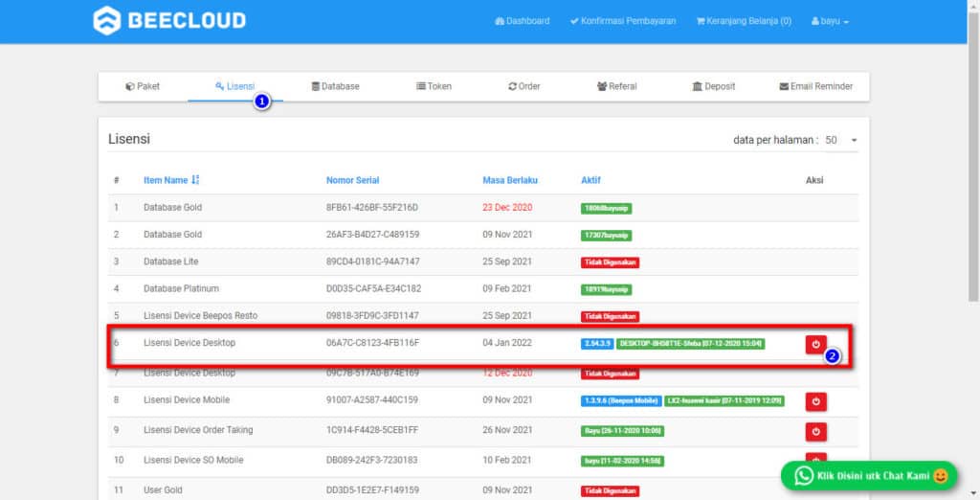Click the green DESKTOP device badge in row 6

pos(690,344)
